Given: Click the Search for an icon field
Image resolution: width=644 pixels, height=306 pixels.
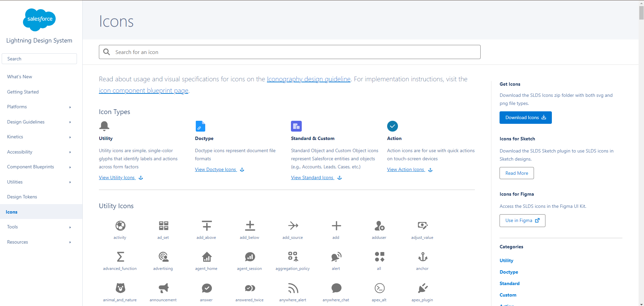Looking at the screenshot, I should (x=290, y=52).
